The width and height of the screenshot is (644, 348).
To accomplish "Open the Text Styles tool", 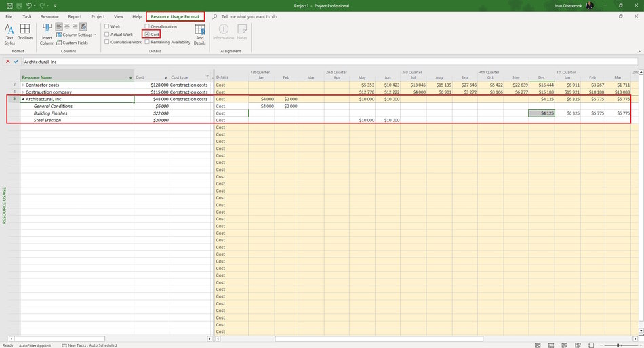I will pyautogui.click(x=9, y=34).
